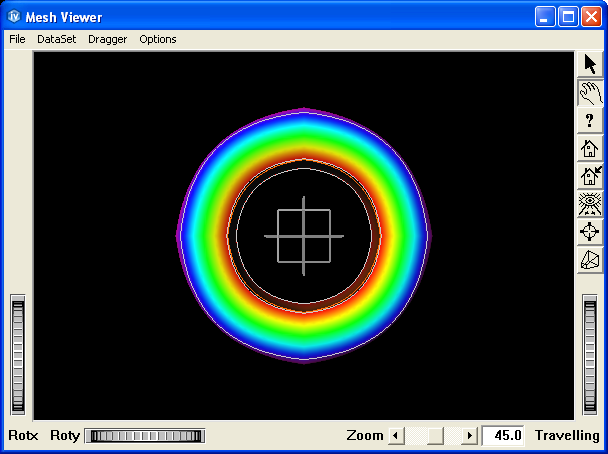Viewport: 608px width, 454px height.
Task: Click the Roty horizontal thumbwheel
Action: pyautogui.click(x=145, y=436)
